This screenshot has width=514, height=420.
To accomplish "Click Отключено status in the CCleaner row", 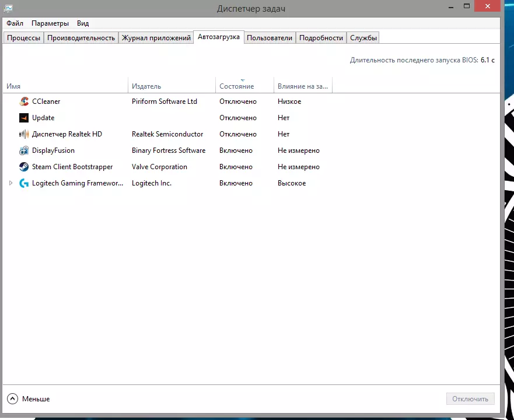I will click(x=238, y=101).
